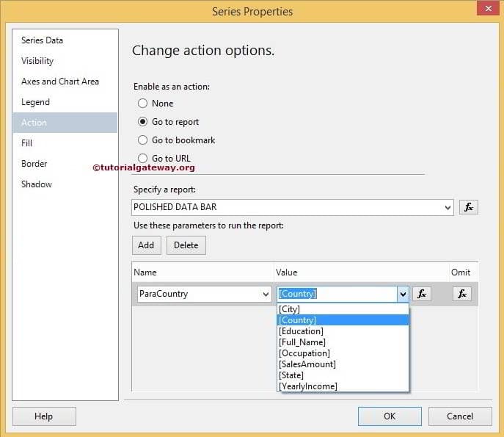The width and height of the screenshot is (504, 437).
Task: Expand the Specify a report dropdown
Action: 448,208
